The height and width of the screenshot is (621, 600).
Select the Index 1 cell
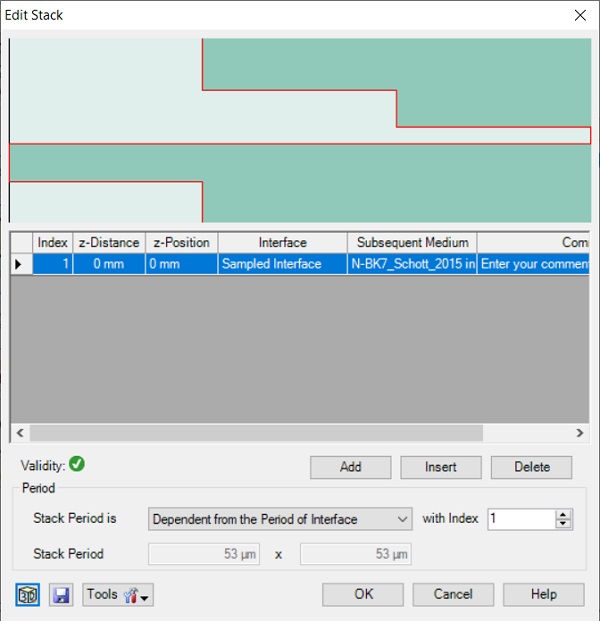[52, 264]
